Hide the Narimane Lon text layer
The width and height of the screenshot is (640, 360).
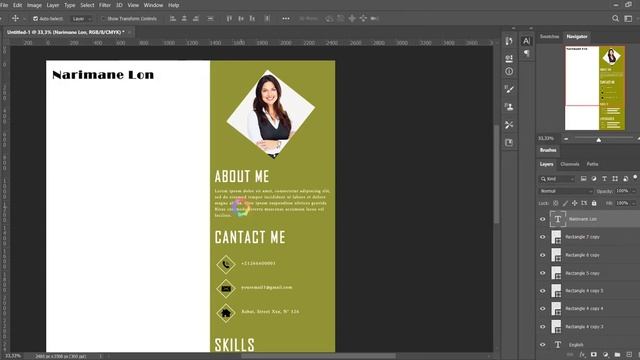pos(542,219)
